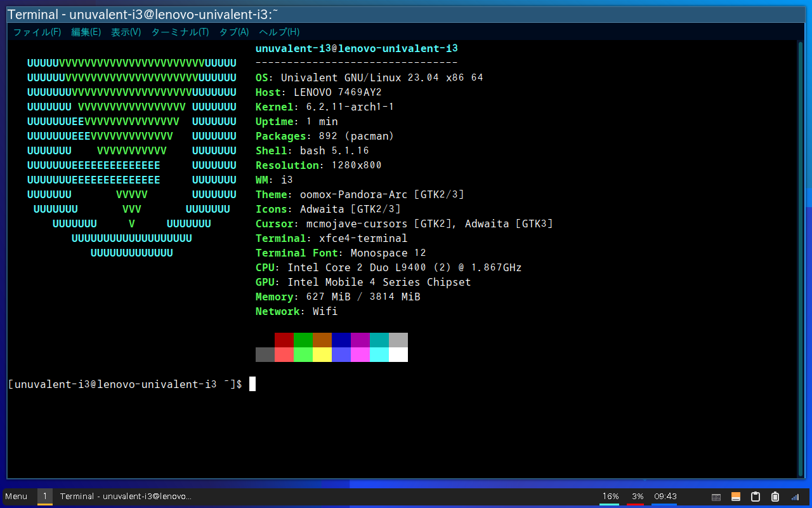This screenshot has width=812, height=508.
Task: Click the 09:43 clock on the panel
Action: pyautogui.click(x=665, y=497)
